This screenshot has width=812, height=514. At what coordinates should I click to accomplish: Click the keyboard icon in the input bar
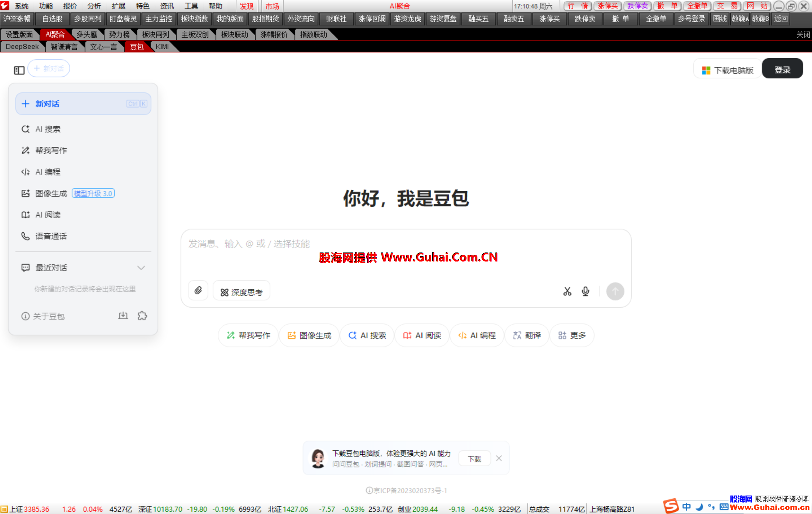pos(724,507)
